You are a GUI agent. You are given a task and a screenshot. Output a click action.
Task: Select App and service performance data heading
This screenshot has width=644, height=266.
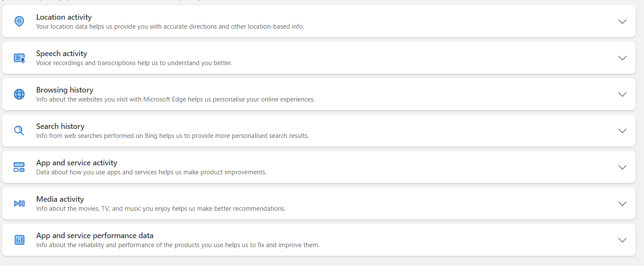point(95,236)
